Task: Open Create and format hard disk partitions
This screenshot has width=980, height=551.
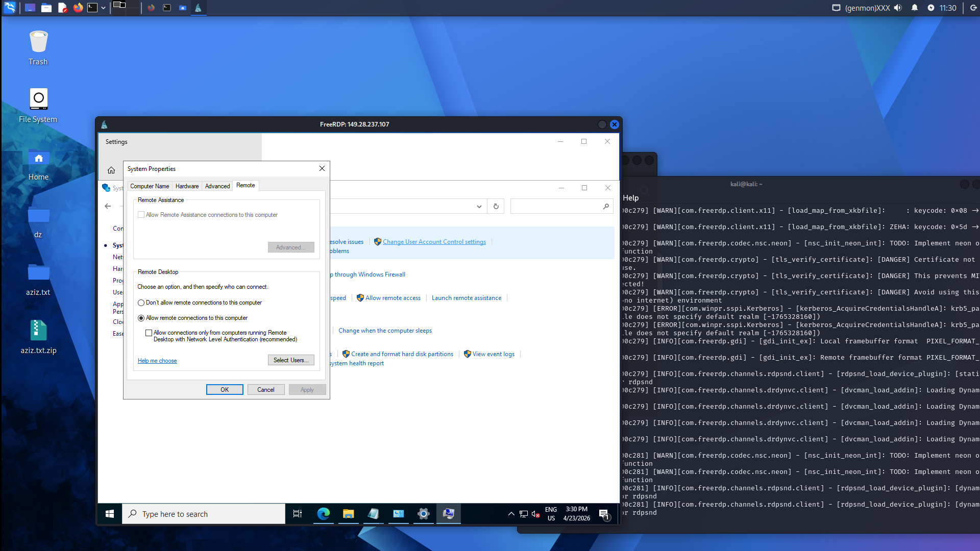Action: [x=402, y=354]
